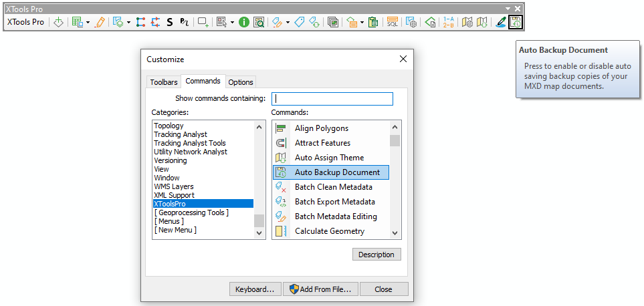644x306 pixels.
Task: Close the XTools Pro toolbar
Action: 518,9
